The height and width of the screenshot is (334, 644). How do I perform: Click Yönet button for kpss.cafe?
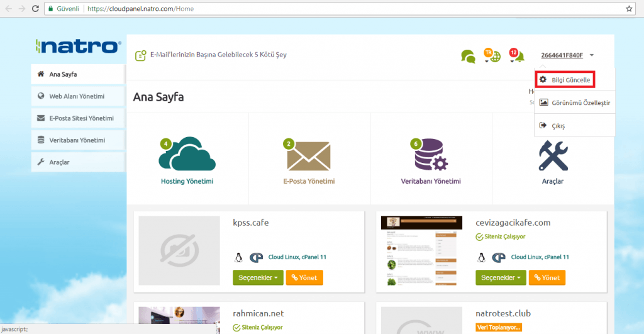click(x=304, y=278)
